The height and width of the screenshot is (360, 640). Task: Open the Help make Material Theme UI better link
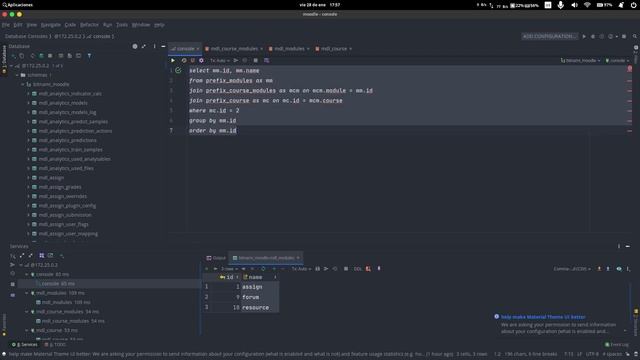tap(543, 317)
